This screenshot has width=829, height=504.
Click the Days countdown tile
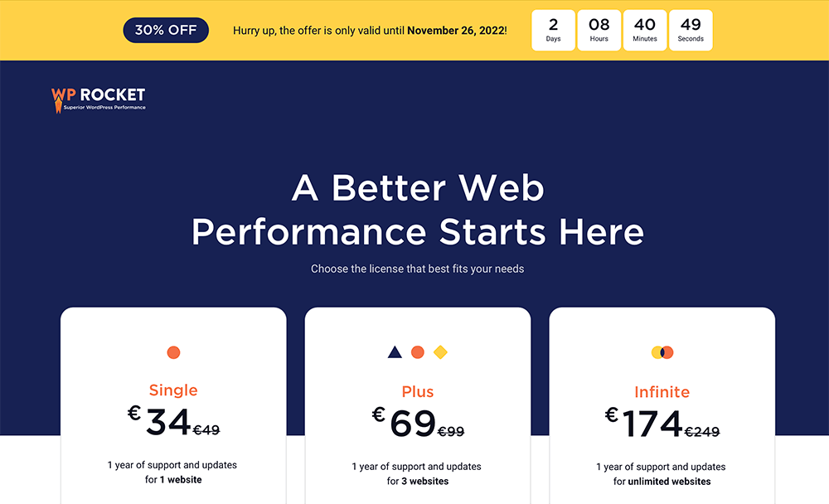pos(553,29)
